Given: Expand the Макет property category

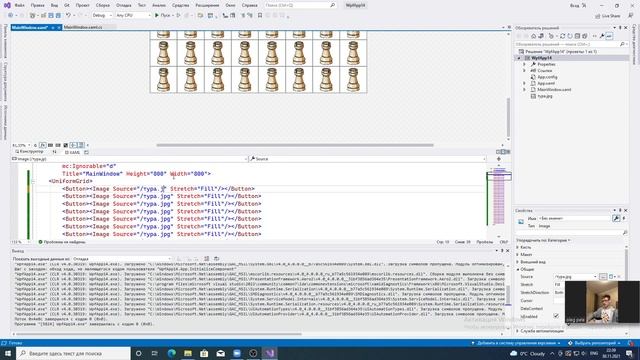Looking at the screenshot, I should click(x=518, y=255).
